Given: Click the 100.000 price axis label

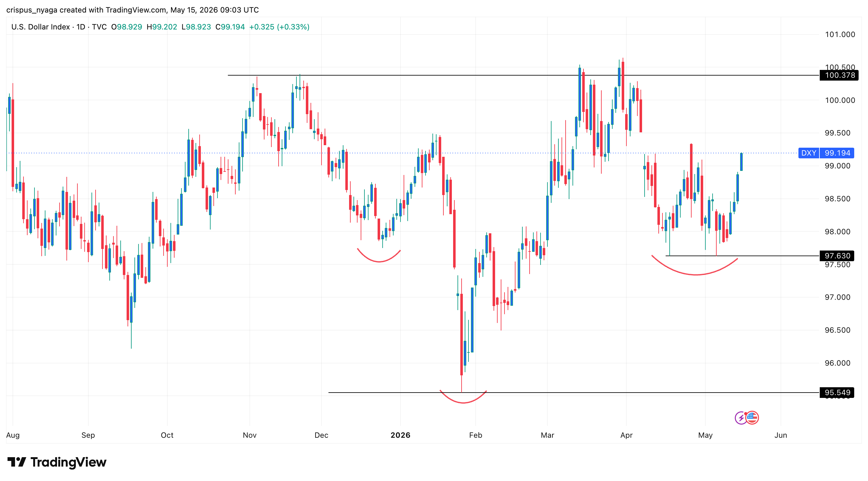Looking at the screenshot, I should tap(840, 100).
